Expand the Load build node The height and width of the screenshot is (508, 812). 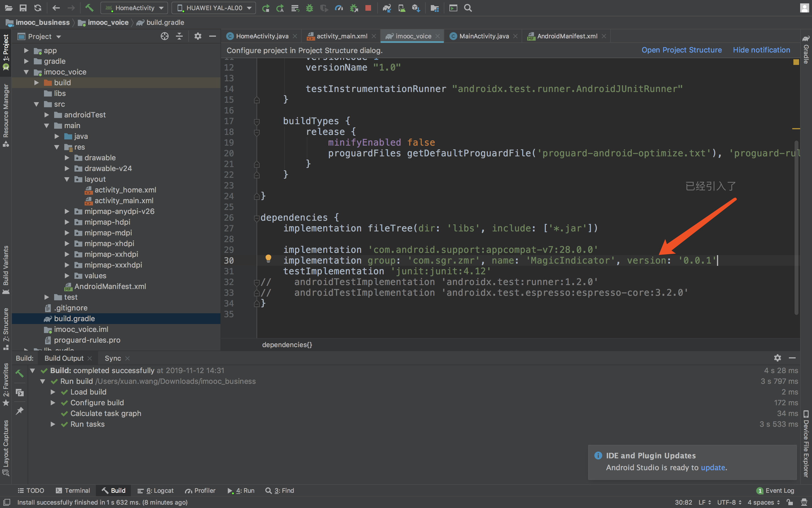53,392
